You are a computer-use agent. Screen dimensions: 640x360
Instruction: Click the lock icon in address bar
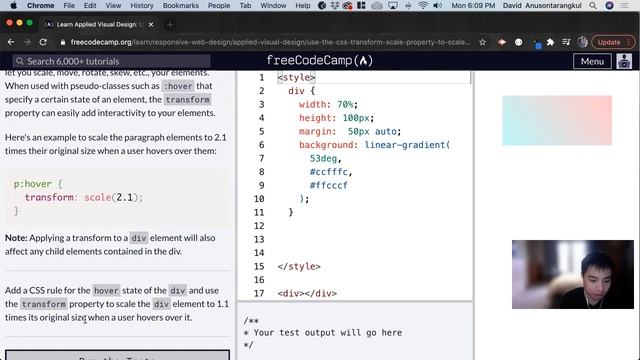click(62, 42)
